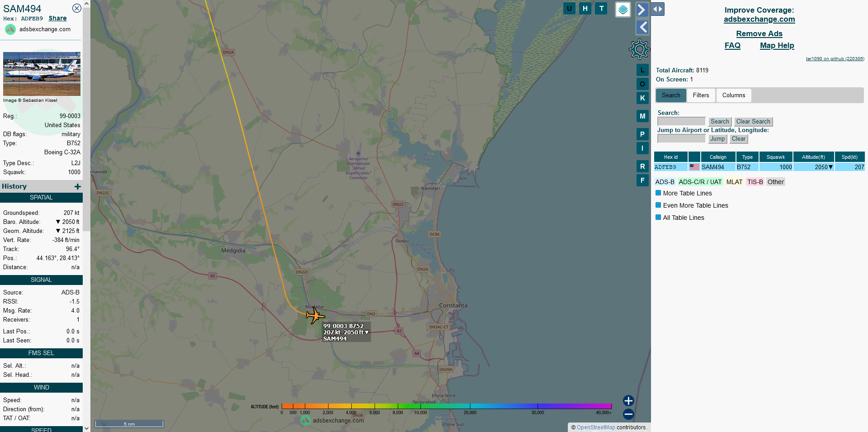The width and height of the screenshot is (868, 432).
Task: Open the Remove Ads link
Action: pyautogui.click(x=759, y=33)
